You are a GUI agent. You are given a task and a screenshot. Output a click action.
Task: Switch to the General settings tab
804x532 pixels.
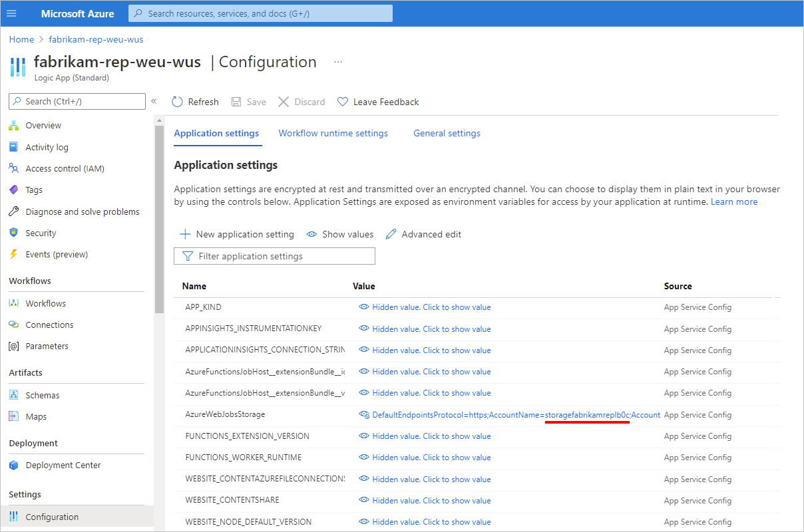(x=447, y=133)
